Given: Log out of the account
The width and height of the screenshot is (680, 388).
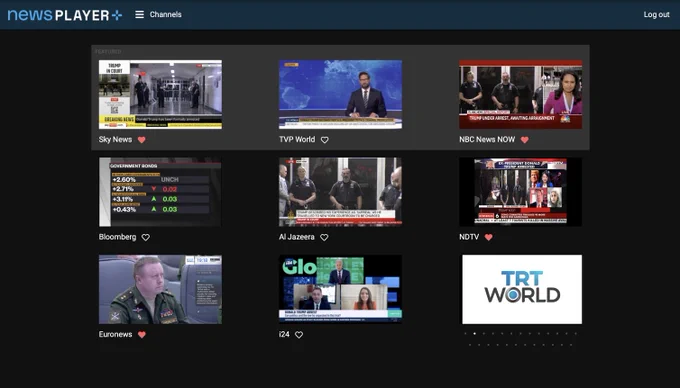Looking at the screenshot, I should (656, 15).
